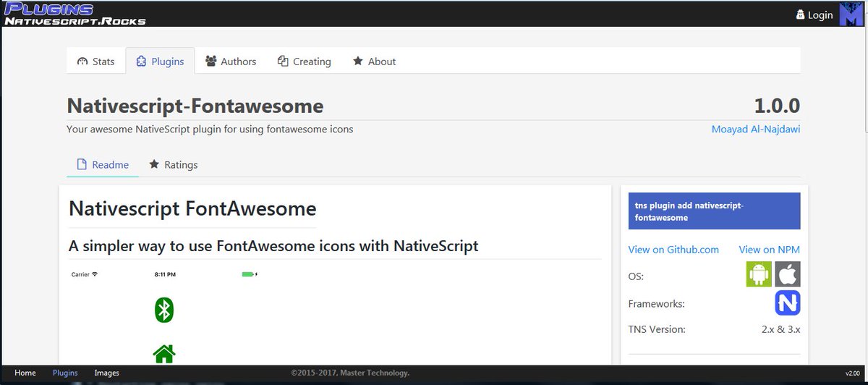This screenshot has height=385, width=868.
Task: Open View on NPM link
Action: (769, 249)
